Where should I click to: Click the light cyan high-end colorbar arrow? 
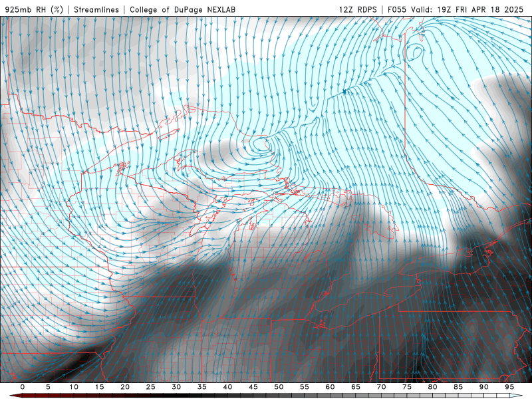[x=516, y=396]
